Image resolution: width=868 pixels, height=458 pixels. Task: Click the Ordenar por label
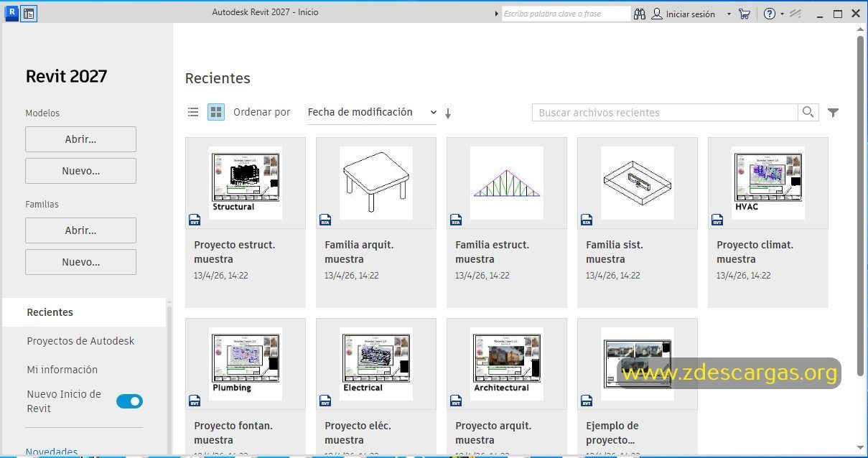[x=262, y=113]
